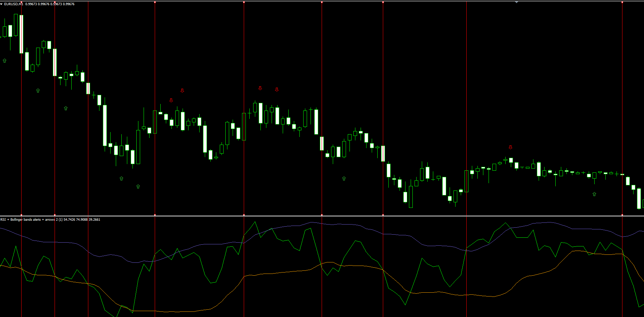The height and width of the screenshot is (317, 644).
Task: Click the small triangle before EURUSD,M1
Action: 1,4
